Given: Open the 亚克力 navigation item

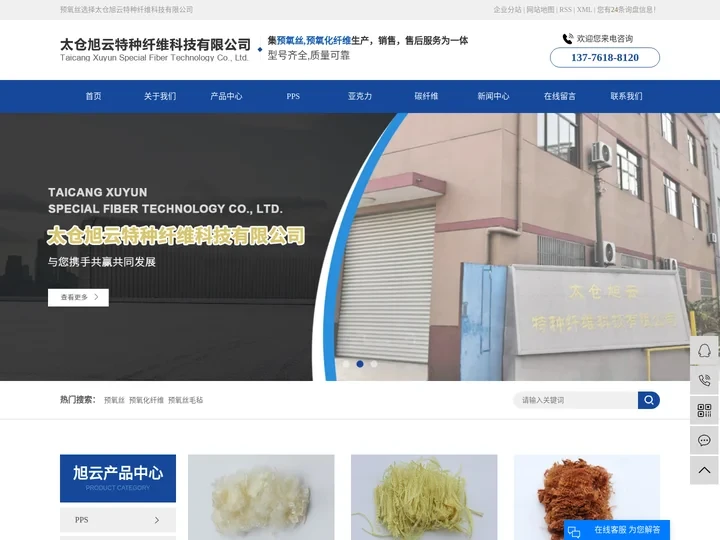Looking at the screenshot, I should tap(360, 96).
